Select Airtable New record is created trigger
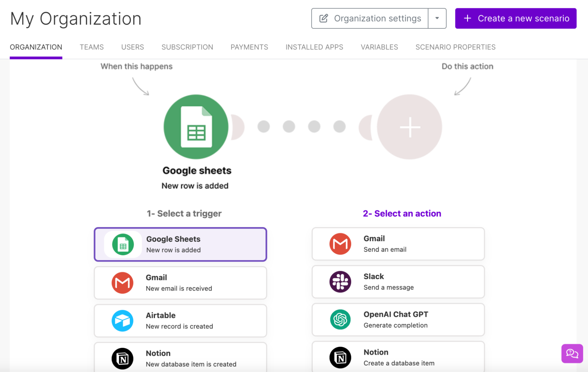Screen dimensions: 588x372 [x=180, y=321]
